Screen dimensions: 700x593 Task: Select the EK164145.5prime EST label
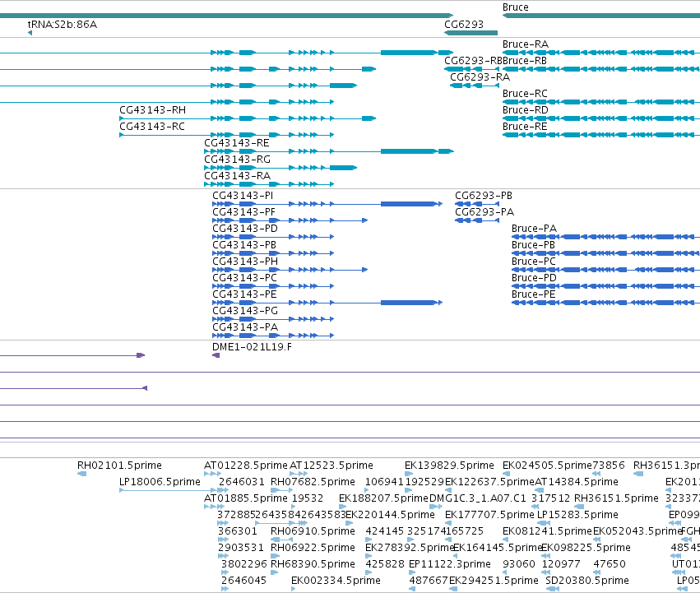pos(498,548)
